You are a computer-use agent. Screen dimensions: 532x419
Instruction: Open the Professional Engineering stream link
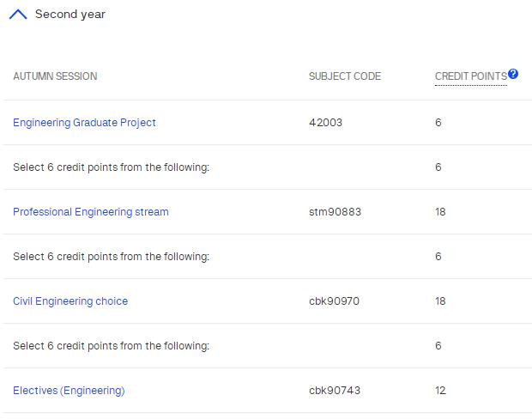coord(91,212)
